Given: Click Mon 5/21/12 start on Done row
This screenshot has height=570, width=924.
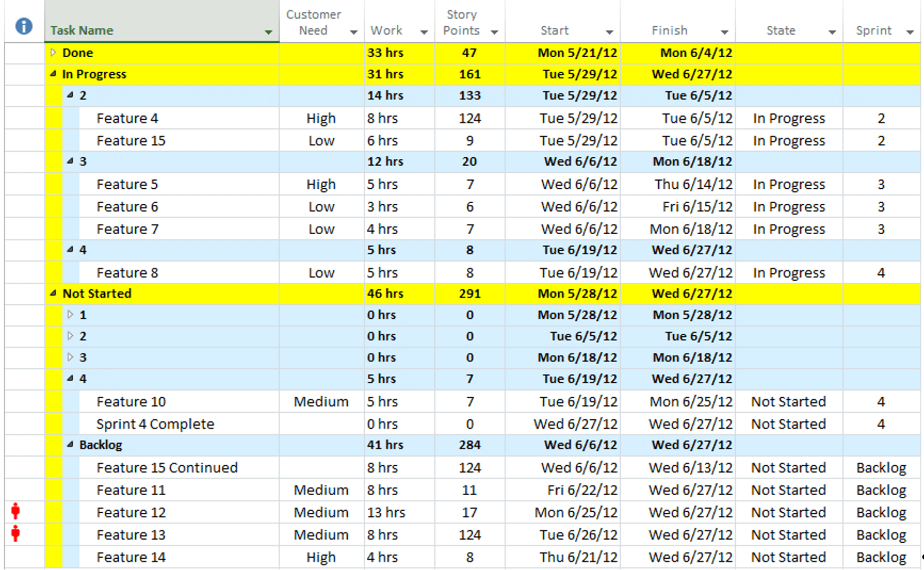Looking at the screenshot, I should [x=577, y=53].
